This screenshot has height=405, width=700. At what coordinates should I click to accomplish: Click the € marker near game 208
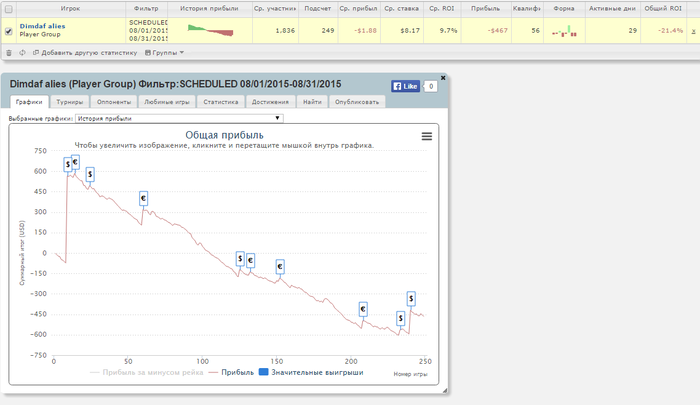coord(363,309)
